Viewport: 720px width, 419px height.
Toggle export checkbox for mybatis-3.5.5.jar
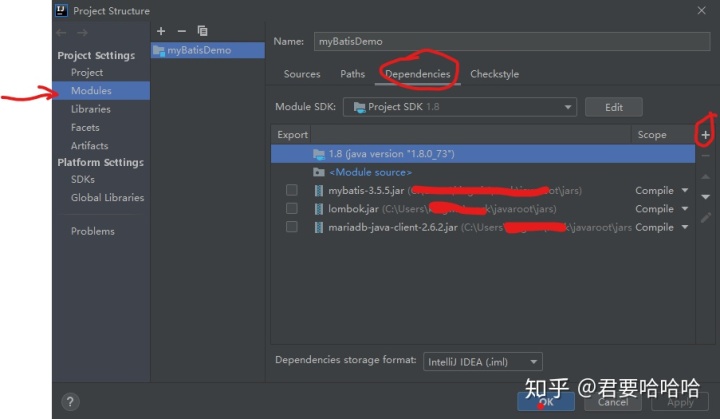[x=292, y=190]
